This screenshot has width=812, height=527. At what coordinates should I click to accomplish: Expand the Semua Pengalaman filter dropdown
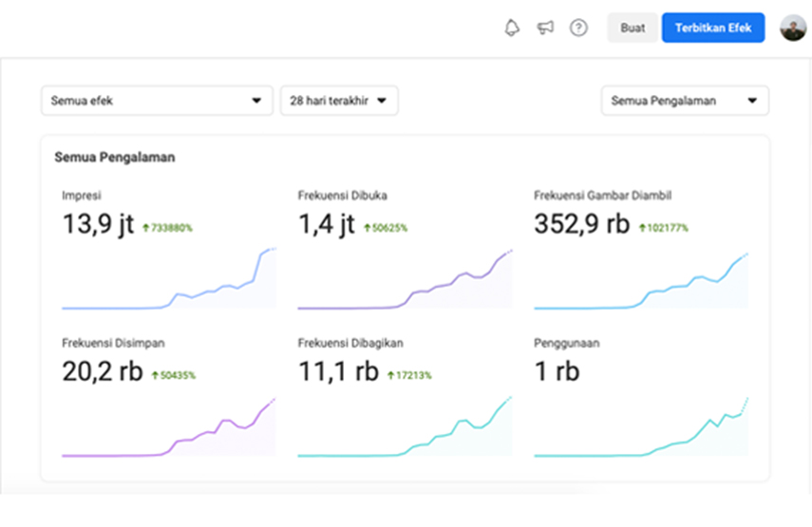click(685, 101)
